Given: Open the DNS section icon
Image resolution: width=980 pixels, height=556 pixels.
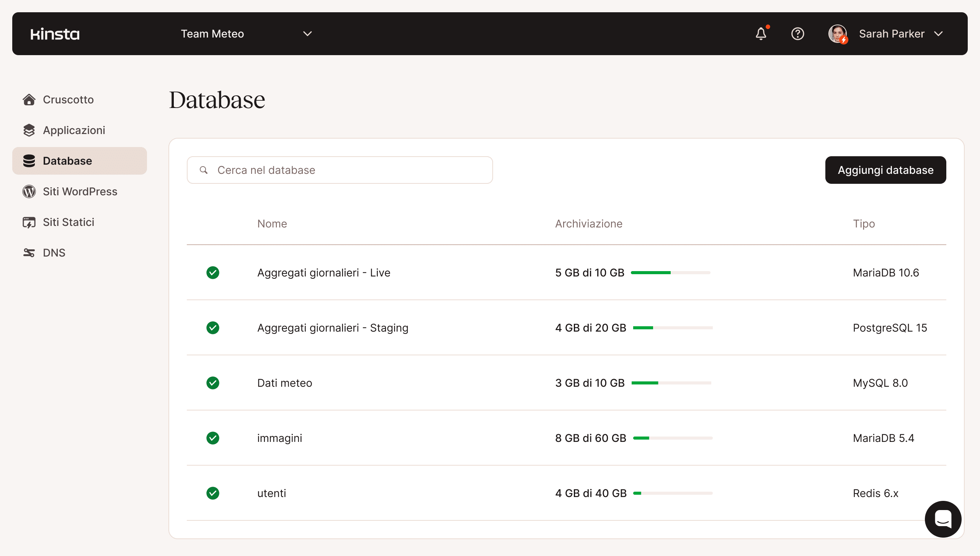Looking at the screenshot, I should click(x=29, y=252).
